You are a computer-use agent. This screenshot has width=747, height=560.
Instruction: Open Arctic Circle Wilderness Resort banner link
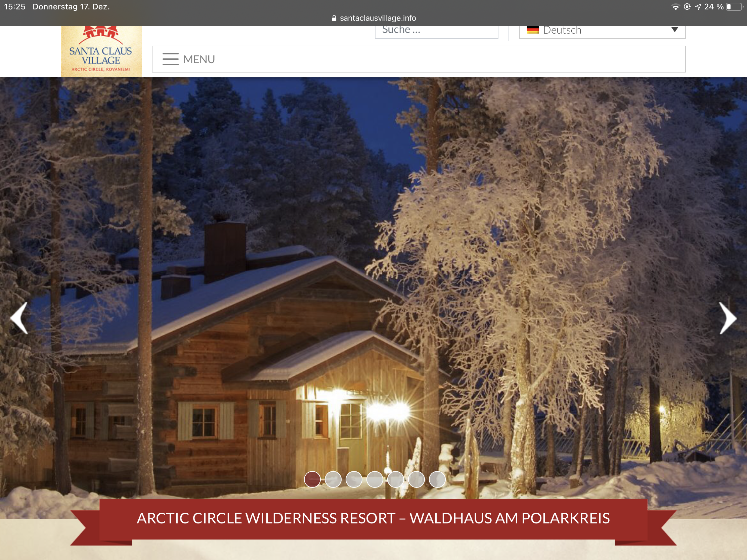pos(373,518)
